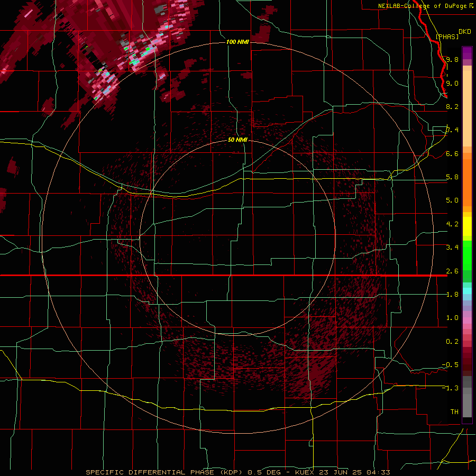Screen dimensions: 476x476
Task: Select the 3.4 legend value
Action: point(452,248)
